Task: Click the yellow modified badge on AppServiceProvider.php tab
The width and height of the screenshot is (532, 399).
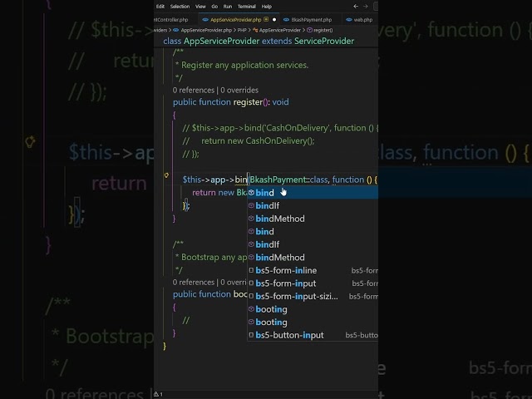Action: click(x=266, y=19)
